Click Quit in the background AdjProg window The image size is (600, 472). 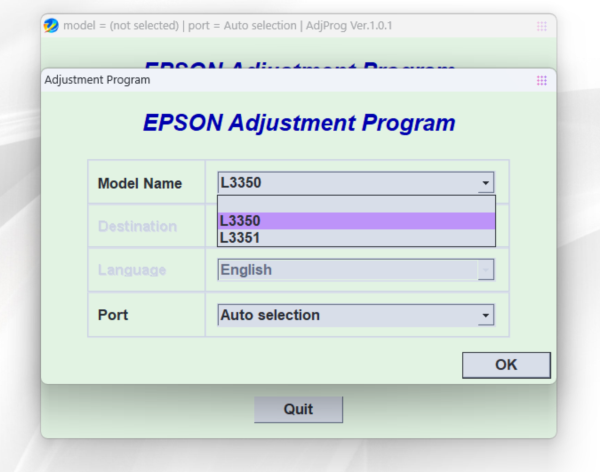[298, 409]
